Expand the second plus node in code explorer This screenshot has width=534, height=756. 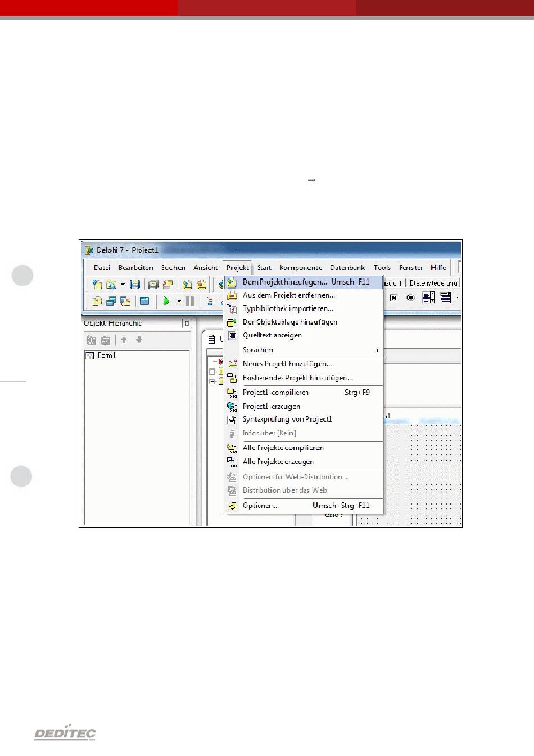pos(212,382)
